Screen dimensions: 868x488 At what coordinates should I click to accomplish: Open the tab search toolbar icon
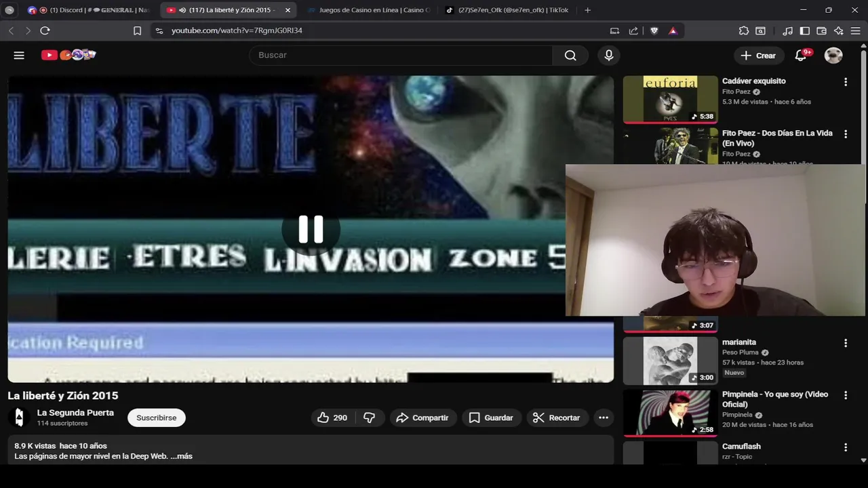(761, 30)
